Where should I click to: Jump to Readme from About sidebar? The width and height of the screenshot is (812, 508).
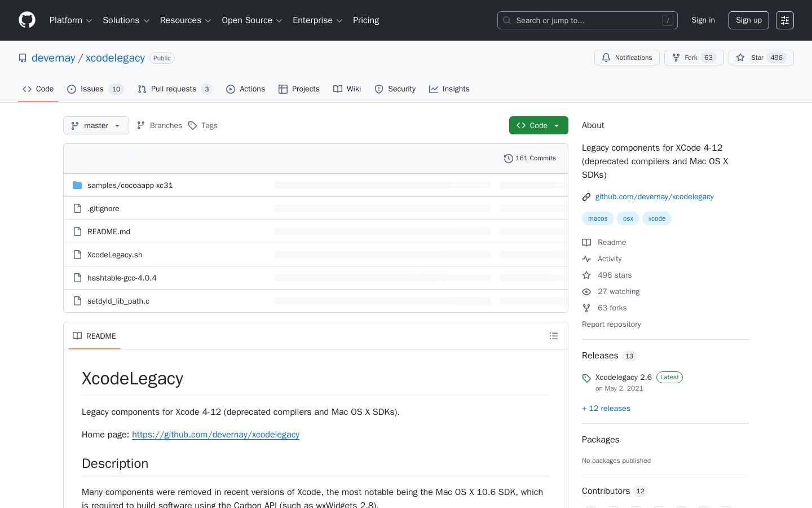(604, 242)
